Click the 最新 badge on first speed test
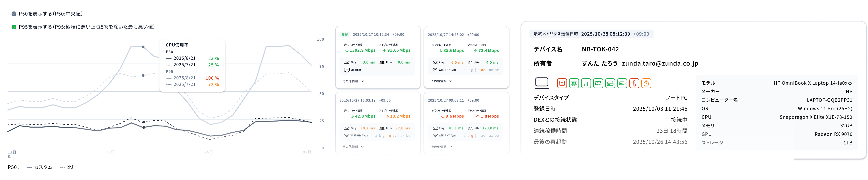The height and width of the screenshot is (180, 868). click(344, 35)
